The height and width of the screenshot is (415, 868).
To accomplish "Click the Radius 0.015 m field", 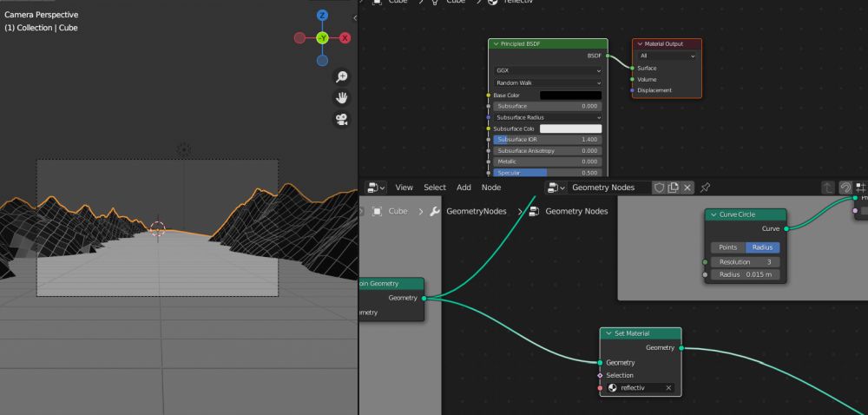I will (746, 274).
